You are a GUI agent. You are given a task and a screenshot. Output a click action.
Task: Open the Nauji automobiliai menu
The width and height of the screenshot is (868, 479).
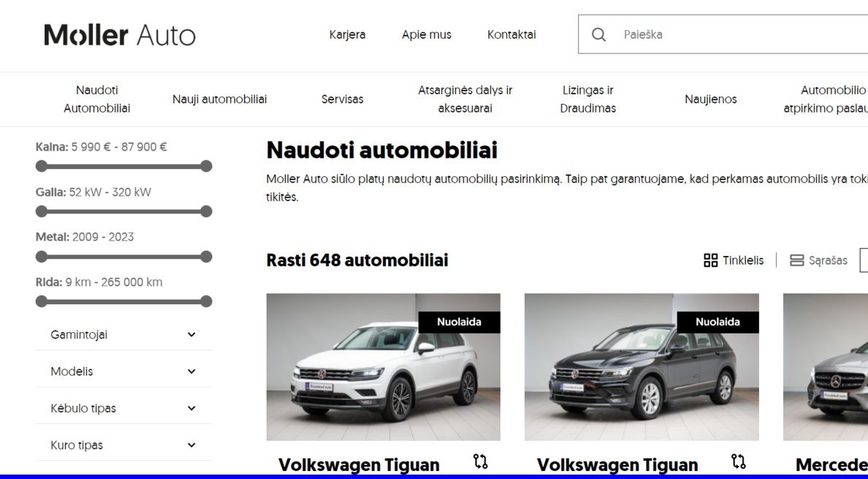pyautogui.click(x=220, y=99)
